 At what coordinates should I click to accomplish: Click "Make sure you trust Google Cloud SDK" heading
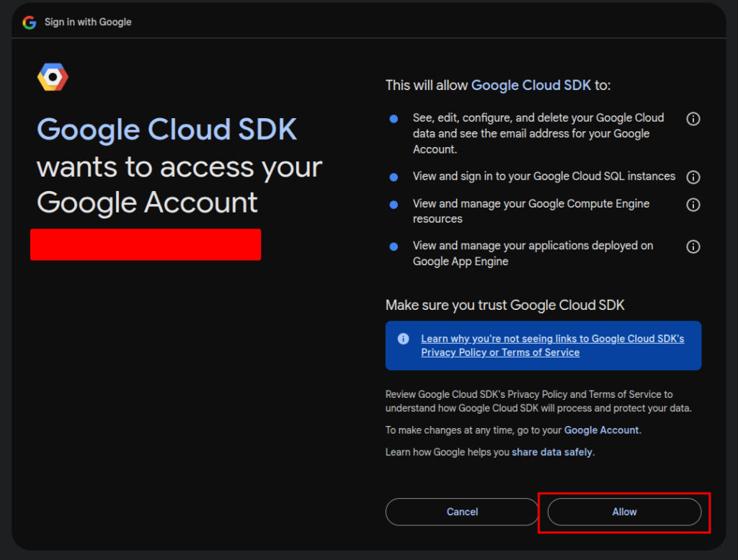(x=504, y=305)
